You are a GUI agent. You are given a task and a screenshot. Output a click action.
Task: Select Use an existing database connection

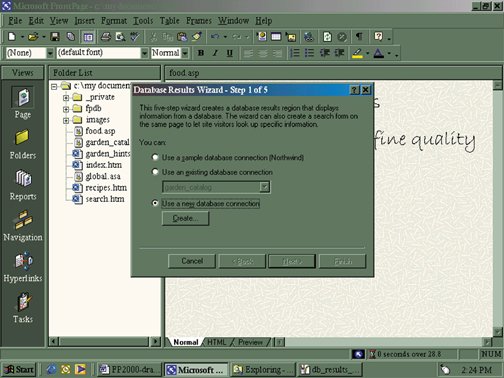click(x=155, y=172)
